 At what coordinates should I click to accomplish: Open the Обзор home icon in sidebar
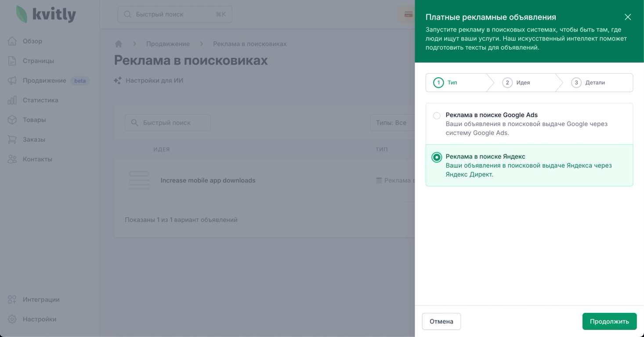pos(12,41)
